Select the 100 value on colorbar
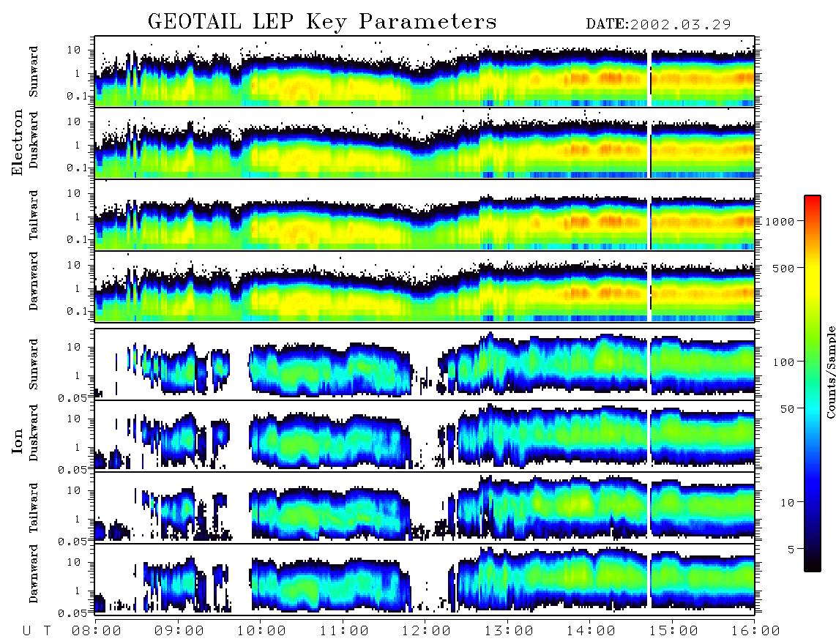Screen dimensions: 836x644 783,362
